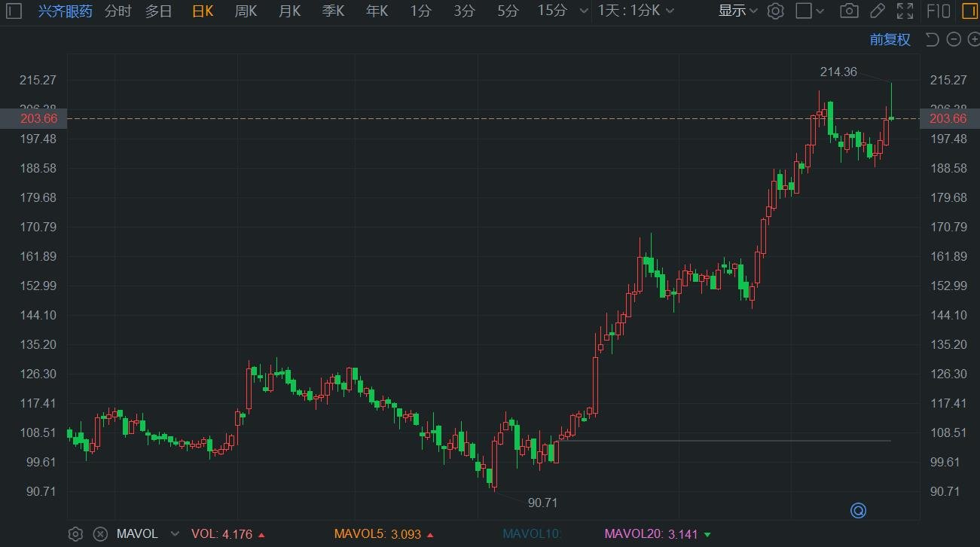Open MAVOL indicator settings gear
Image resolution: width=980 pixels, height=547 pixels.
coord(75,534)
